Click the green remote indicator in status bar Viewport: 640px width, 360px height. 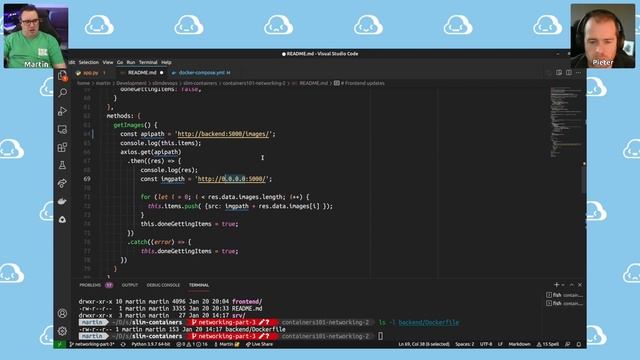60,344
